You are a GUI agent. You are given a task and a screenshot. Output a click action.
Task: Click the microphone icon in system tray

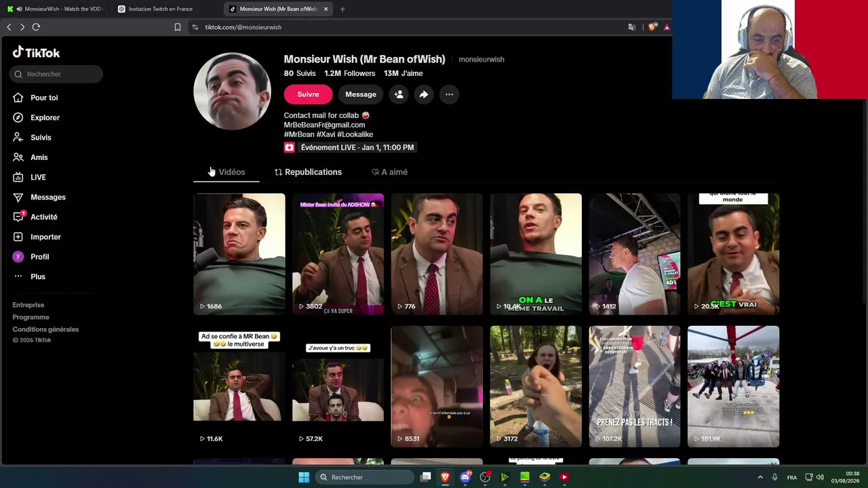click(774, 477)
